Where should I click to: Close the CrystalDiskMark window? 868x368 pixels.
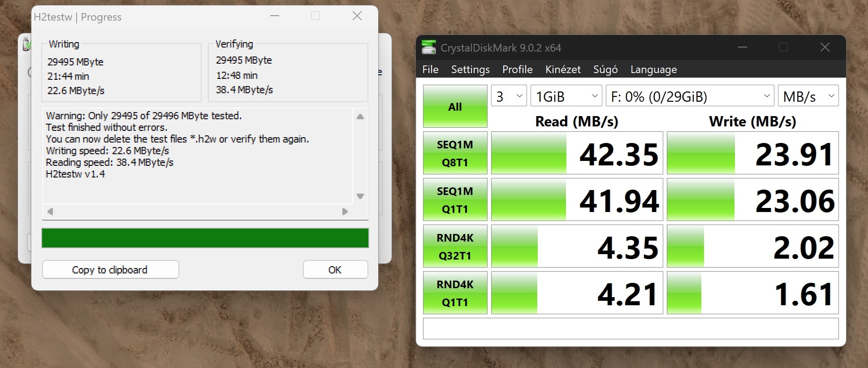[825, 47]
